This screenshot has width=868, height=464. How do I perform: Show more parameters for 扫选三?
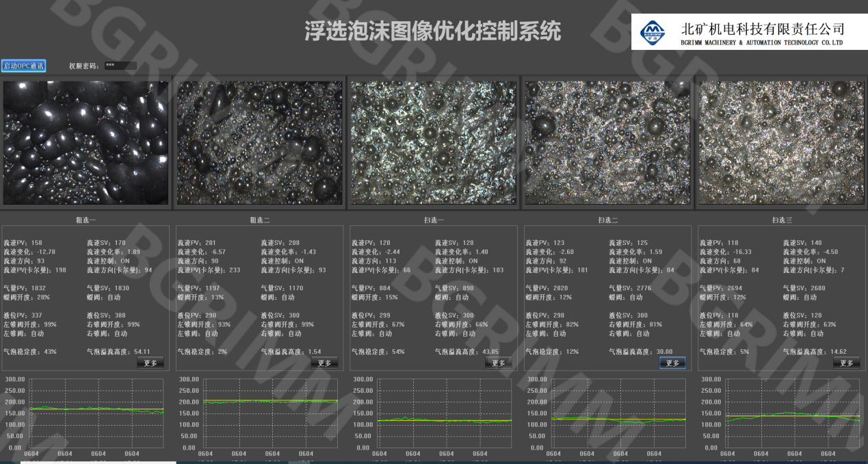coord(846,363)
